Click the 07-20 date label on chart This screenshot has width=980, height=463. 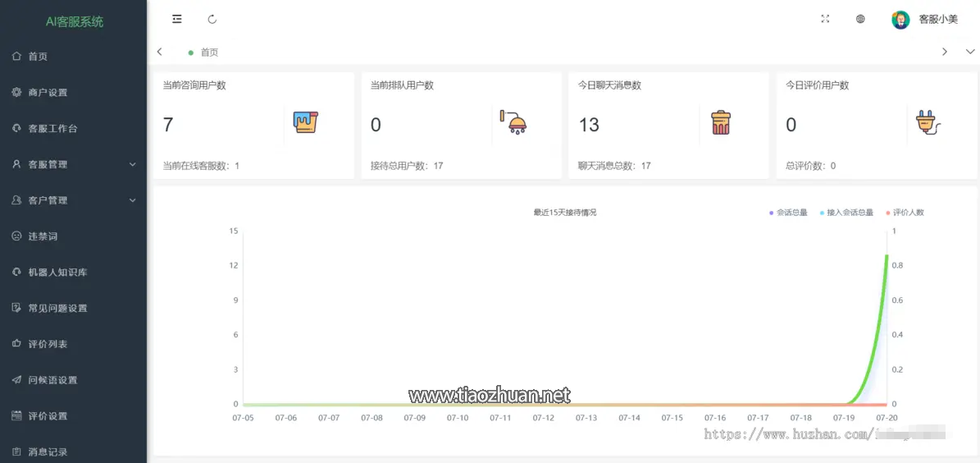coord(887,417)
